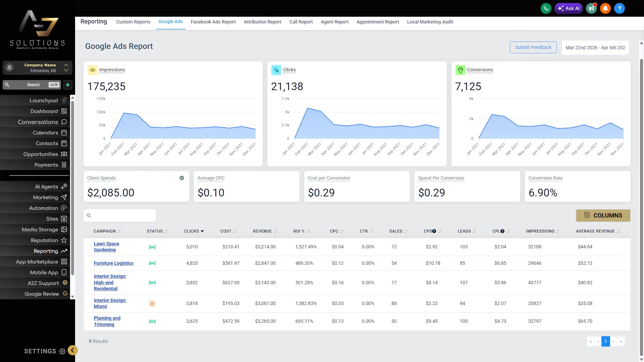Switch to the Facebook Ads Report tab
Viewport: 644px width, 362px height.
tap(213, 22)
